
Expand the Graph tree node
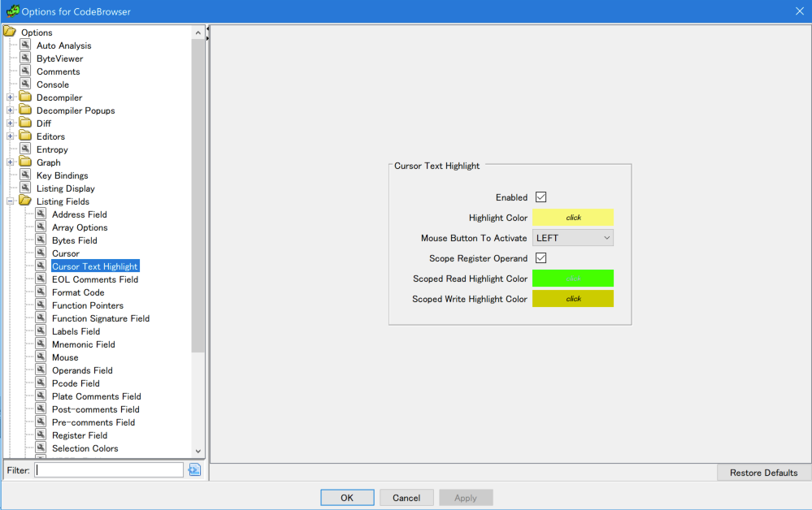10,162
